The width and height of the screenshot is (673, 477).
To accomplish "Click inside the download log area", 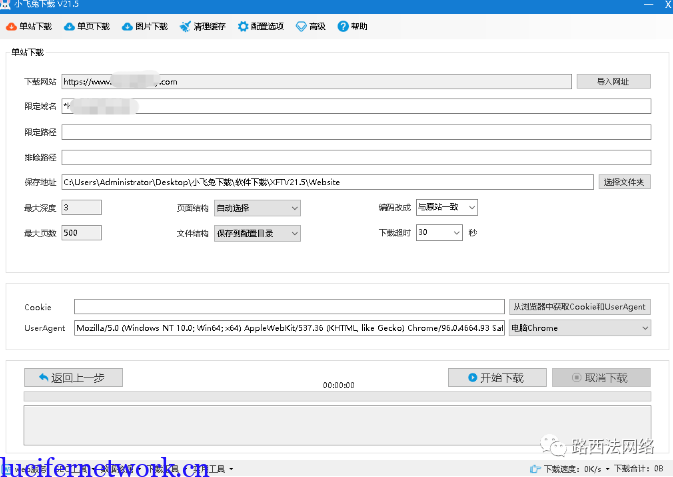I will pos(337,425).
